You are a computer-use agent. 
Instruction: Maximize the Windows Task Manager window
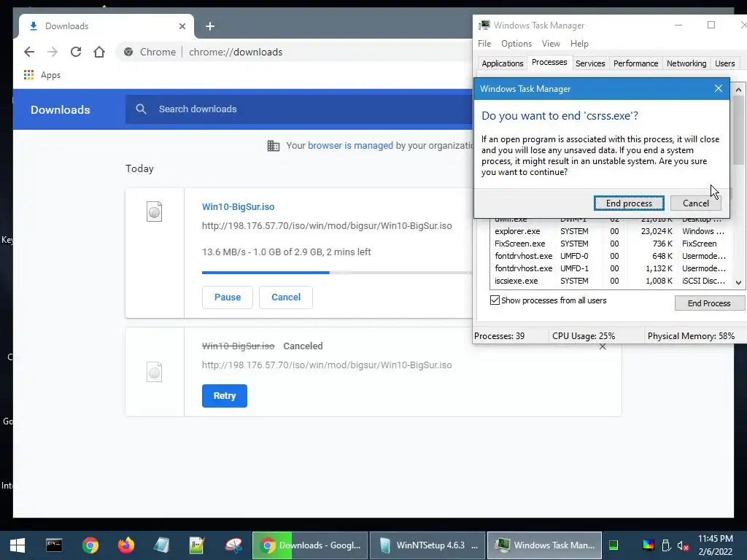[711, 26]
